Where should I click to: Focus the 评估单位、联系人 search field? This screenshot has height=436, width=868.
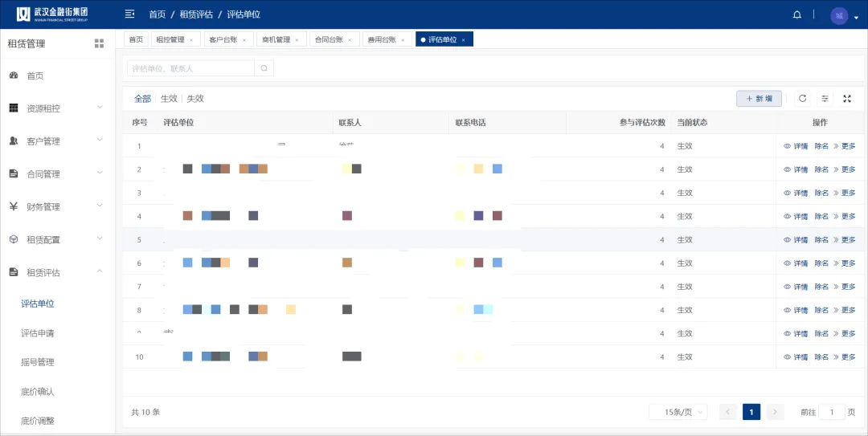click(191, 68)
